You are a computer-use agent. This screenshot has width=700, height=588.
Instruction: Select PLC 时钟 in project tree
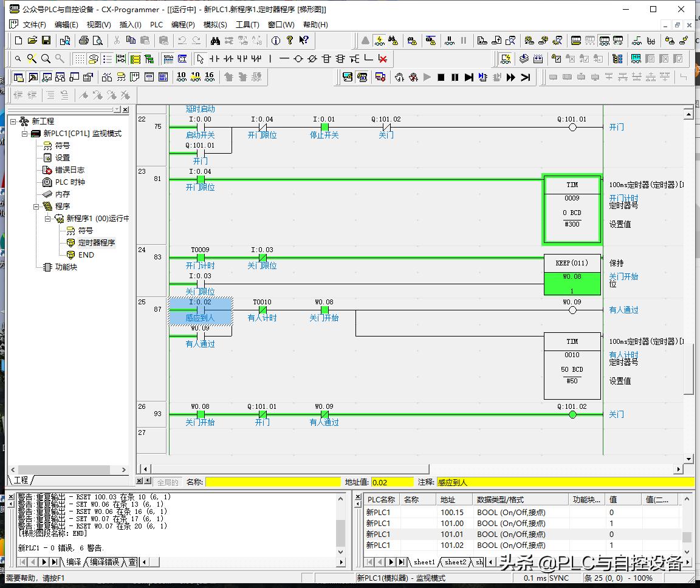click(x=70, y=182)
